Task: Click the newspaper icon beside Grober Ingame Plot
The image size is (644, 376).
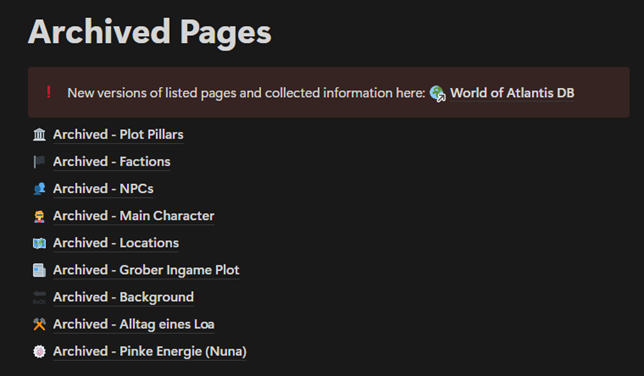Action: click(x=39, y=270)
